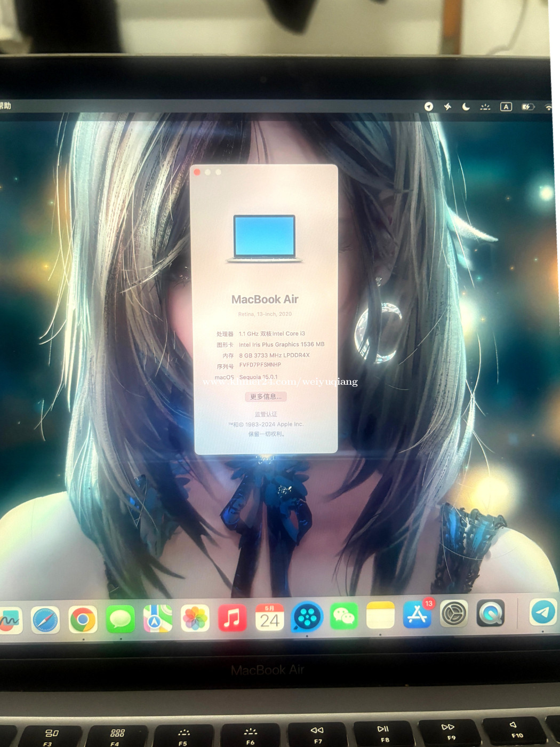Click Retina, 13-inch, 2020 subtitle
560x747 pixels.
(x=265, y=314)
